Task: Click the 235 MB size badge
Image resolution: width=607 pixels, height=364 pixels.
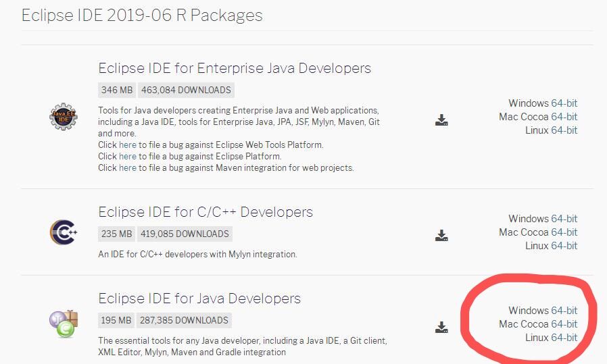Action: pos(116,234)
